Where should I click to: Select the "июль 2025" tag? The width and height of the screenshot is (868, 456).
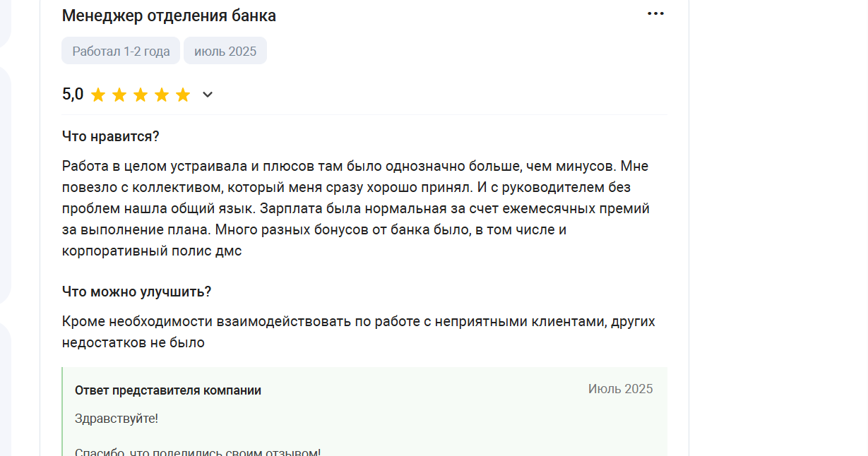coord(225,51)
